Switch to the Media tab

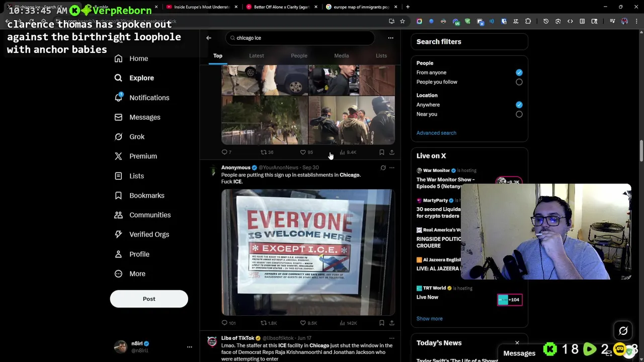coord(342,56)
